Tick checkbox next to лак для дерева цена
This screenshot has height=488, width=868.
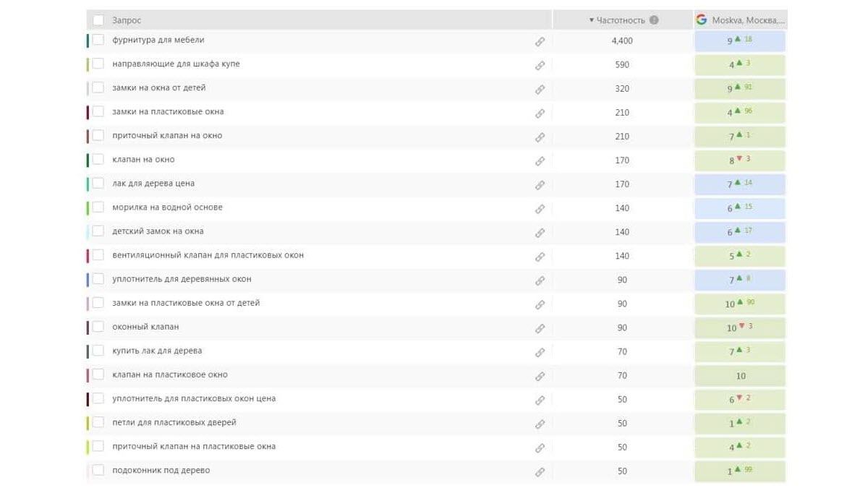click(98, 184)
